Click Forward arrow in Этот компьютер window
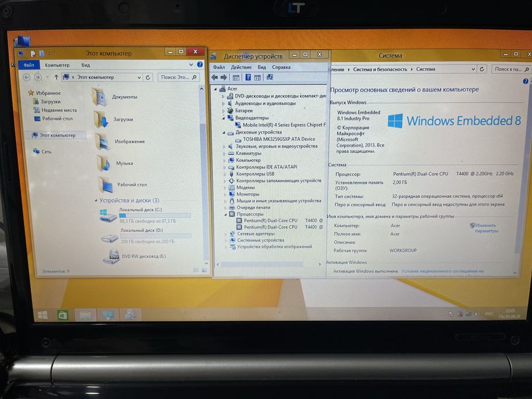The width and height of the screenshot is (532, 399). 38,78
